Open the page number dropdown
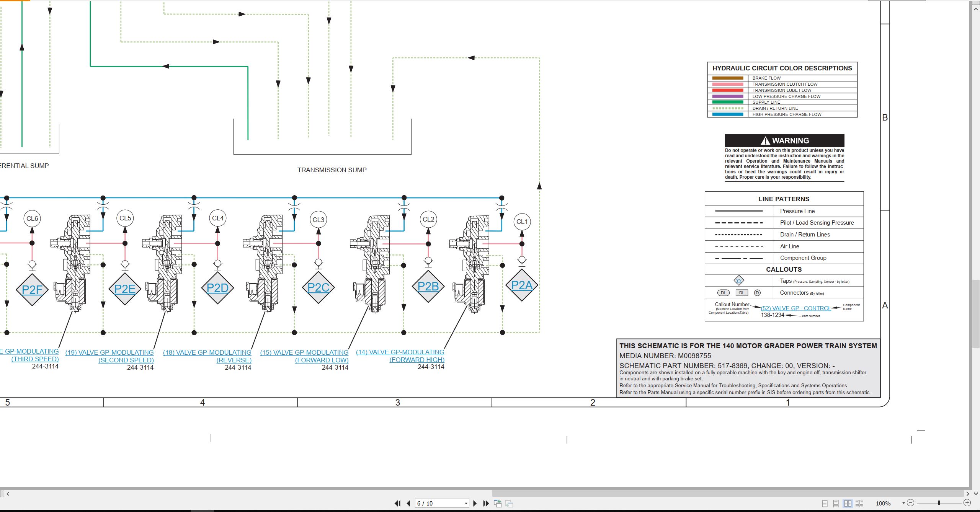This screenshot has height=512, width=980. point(466,504)
